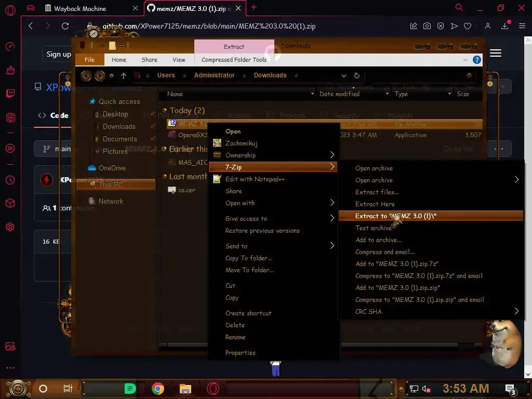This screenshot has width=532, height=399.
Task: Open the Explorer File tab
Action: (89, 60)
